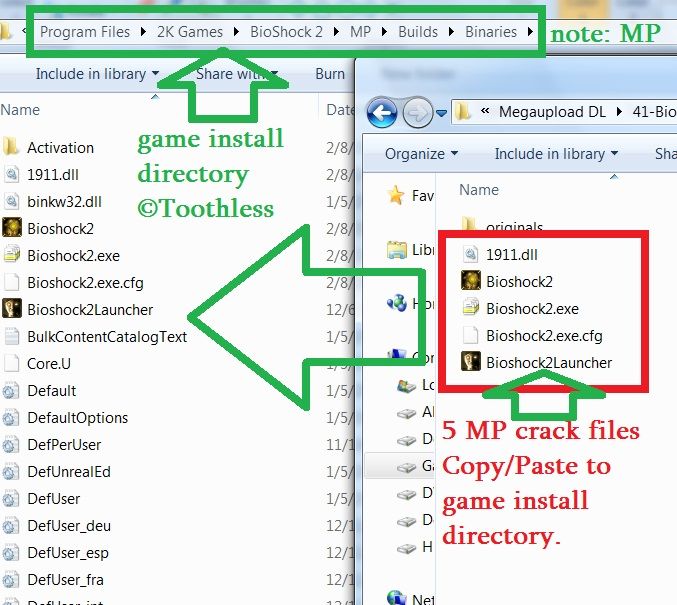The height and width of the screenshot is (605, 677).
Task: Select the DefUser_esp config file icon
Action: click(10, 553)
